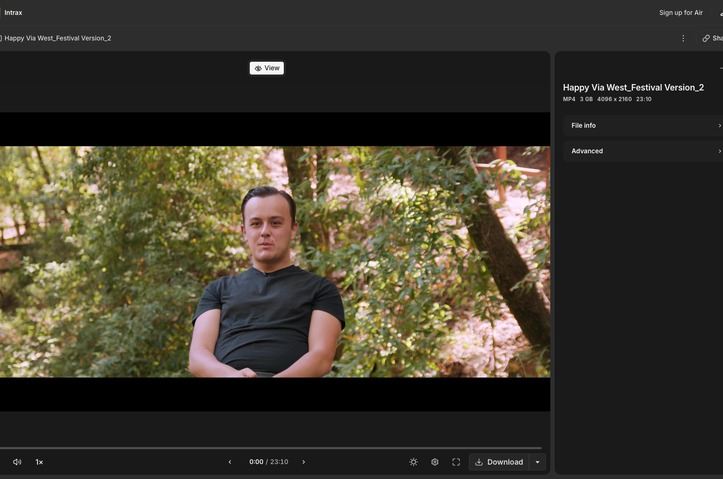This screenshot has width=723, height=479.
Task: Click the View button above the video
Action: pos(267,68)
